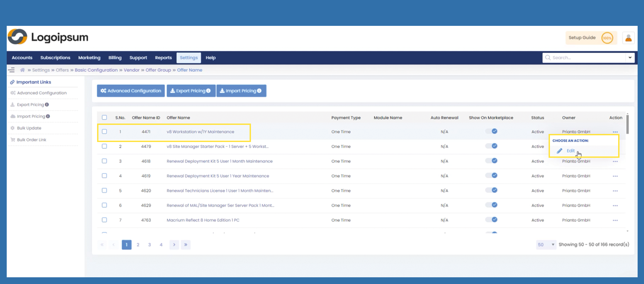
Task: Toggle marketplace switch for offer 4618
Action: (x=491, y=161)
